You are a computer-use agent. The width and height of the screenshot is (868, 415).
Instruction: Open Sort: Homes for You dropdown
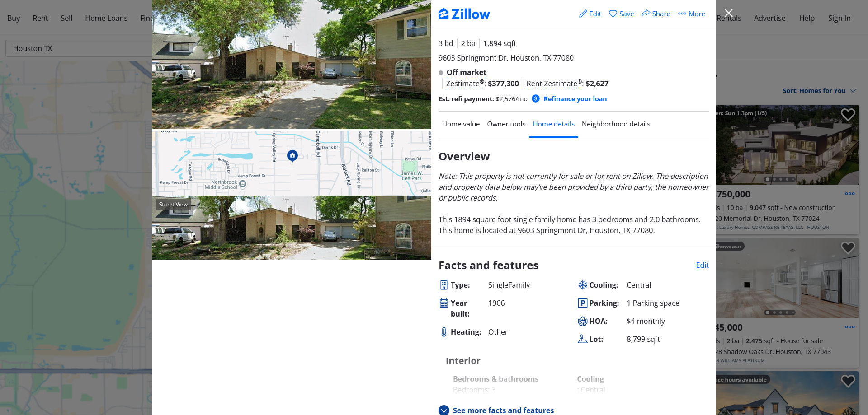[819, 91]
